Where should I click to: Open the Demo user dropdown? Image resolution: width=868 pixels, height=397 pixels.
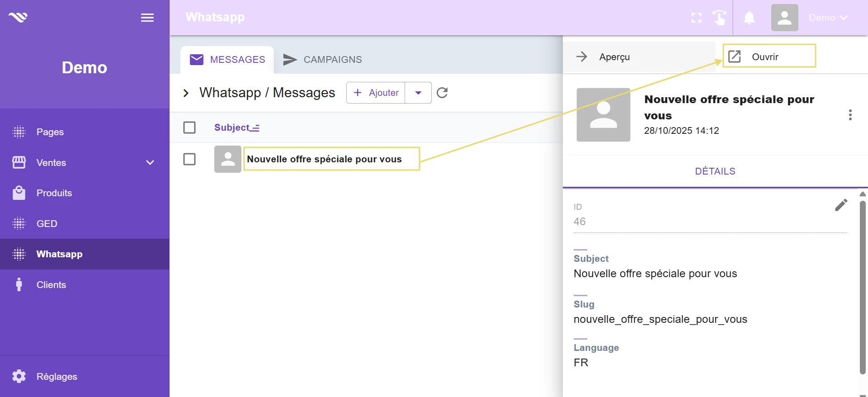(828, 18)
